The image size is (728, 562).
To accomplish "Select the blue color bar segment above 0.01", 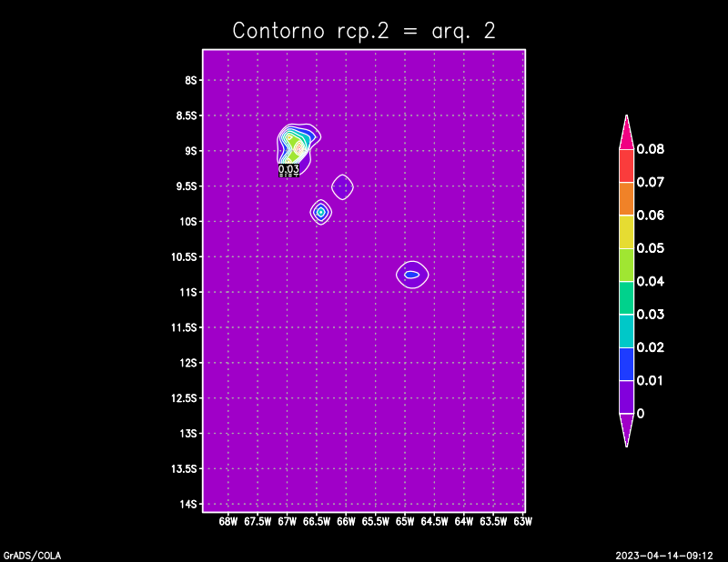I will click(626, 363).
